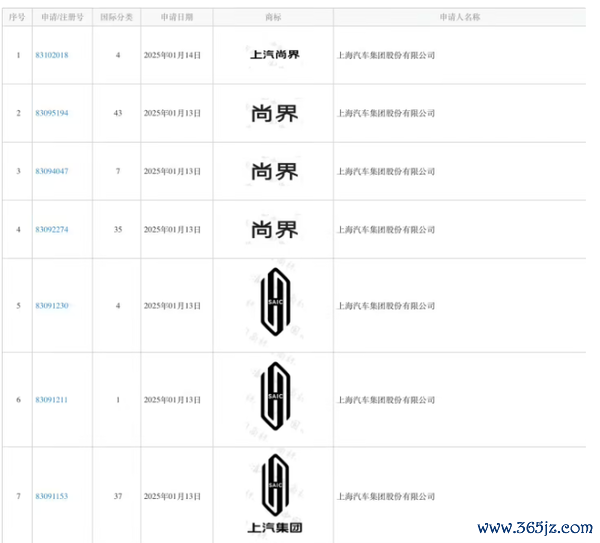This screenshot has height=543, width=600.
Task: Click international class 7 cell in row 3
Action: [x=118, y=171]
